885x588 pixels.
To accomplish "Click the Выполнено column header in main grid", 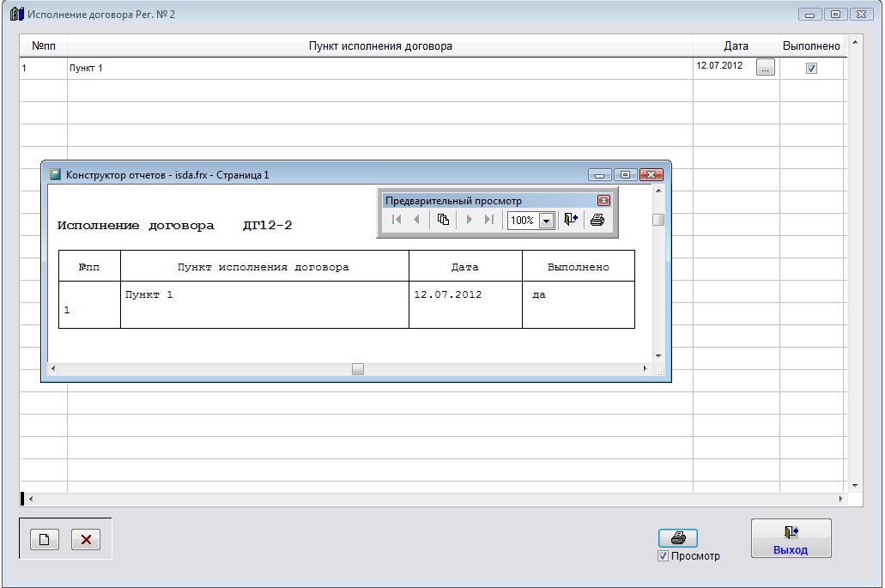I will click(x=811, y=46).
